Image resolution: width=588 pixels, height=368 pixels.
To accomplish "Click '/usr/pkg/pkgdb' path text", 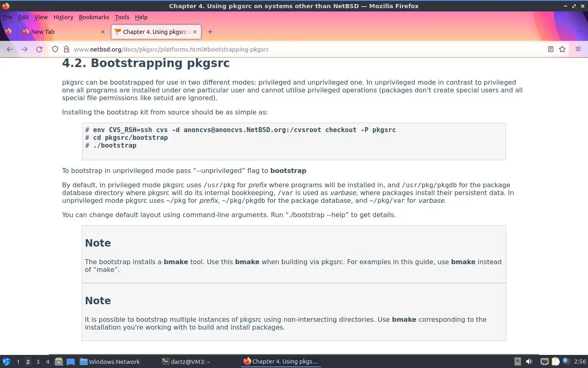I will (x=429, y=185).
